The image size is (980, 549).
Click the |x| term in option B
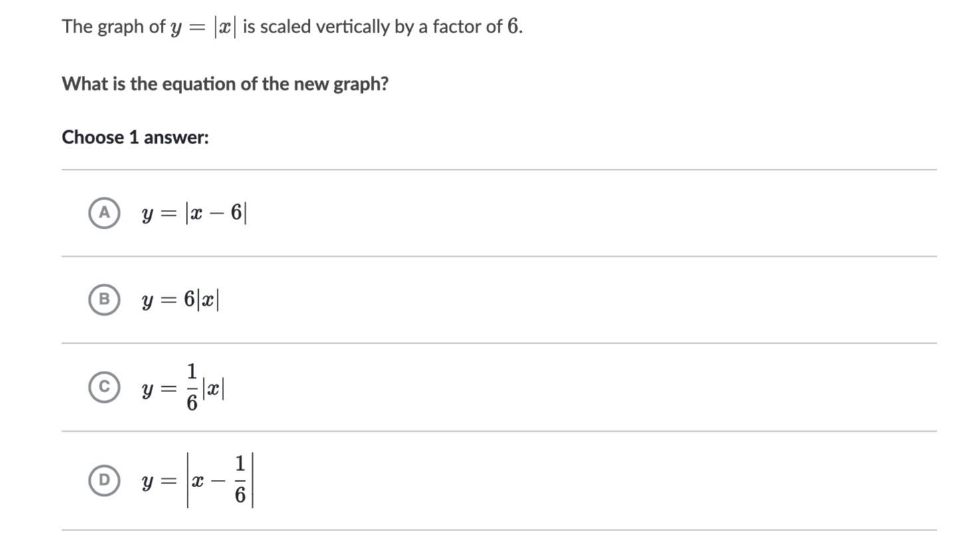[x=208, y=300]
